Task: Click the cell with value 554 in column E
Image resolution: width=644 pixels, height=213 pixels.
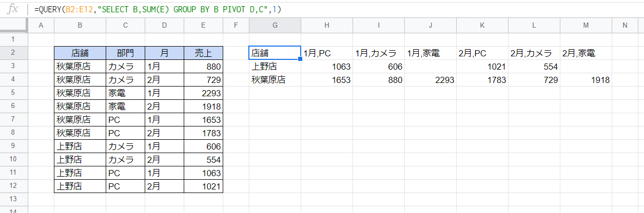Action: tap(204, 159)
